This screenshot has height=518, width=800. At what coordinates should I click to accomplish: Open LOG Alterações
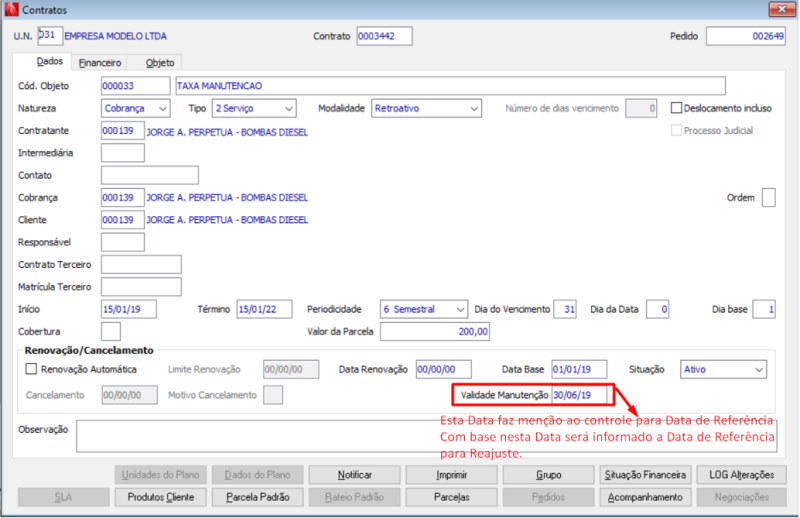pos(742,475)
